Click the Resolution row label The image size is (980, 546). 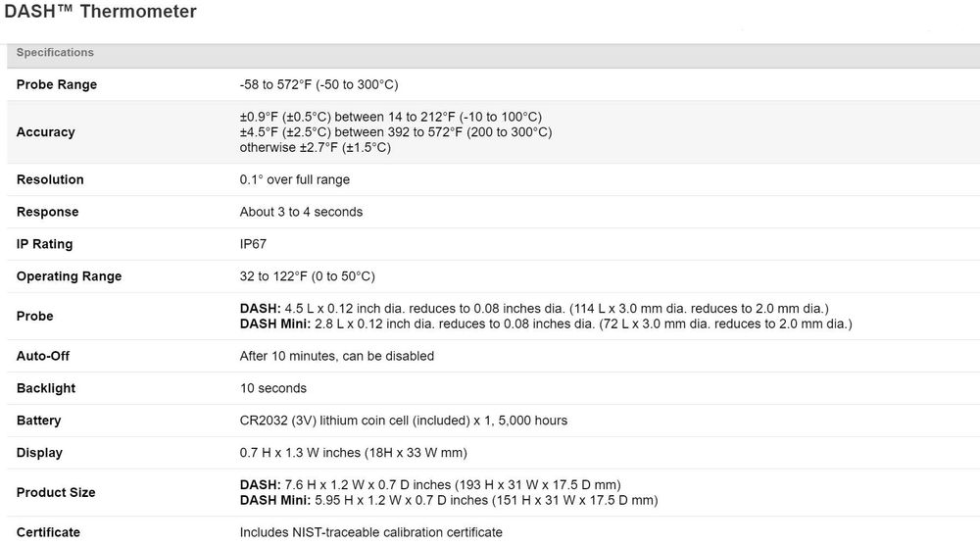click(50, 179)
